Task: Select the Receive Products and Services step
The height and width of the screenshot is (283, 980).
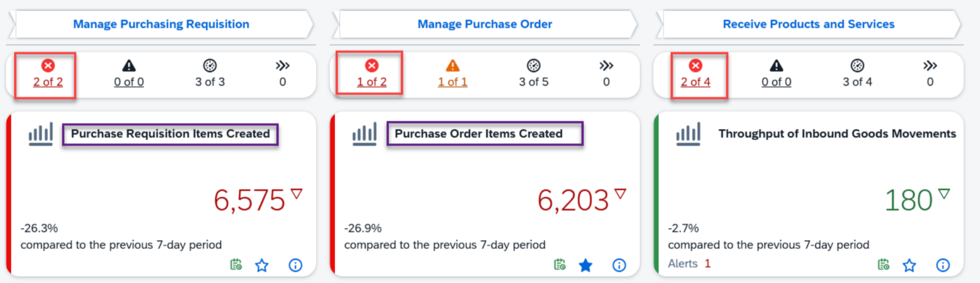Action: tap(808, 24)
